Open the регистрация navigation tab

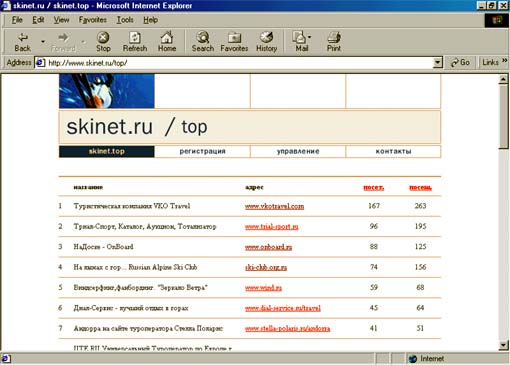(202, 151)
